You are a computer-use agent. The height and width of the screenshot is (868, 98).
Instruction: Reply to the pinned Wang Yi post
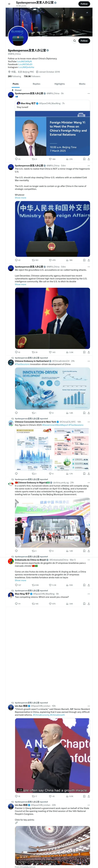point(16,159)
